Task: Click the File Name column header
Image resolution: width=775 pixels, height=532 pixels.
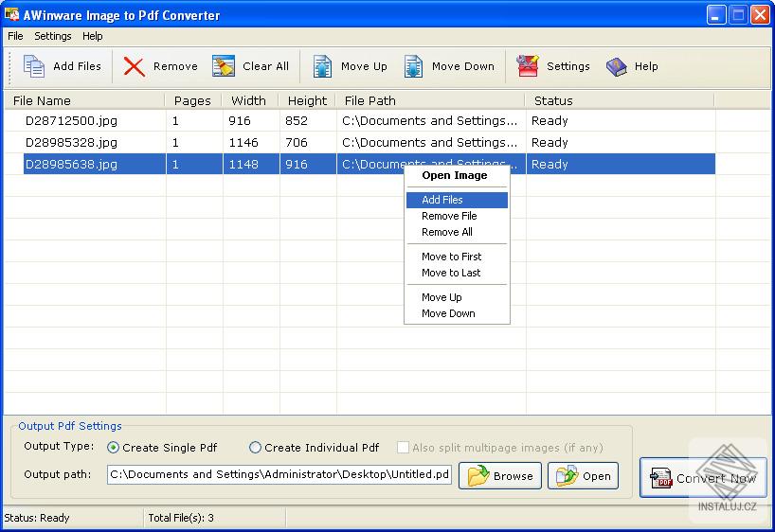Action: [x=84, y=100]
